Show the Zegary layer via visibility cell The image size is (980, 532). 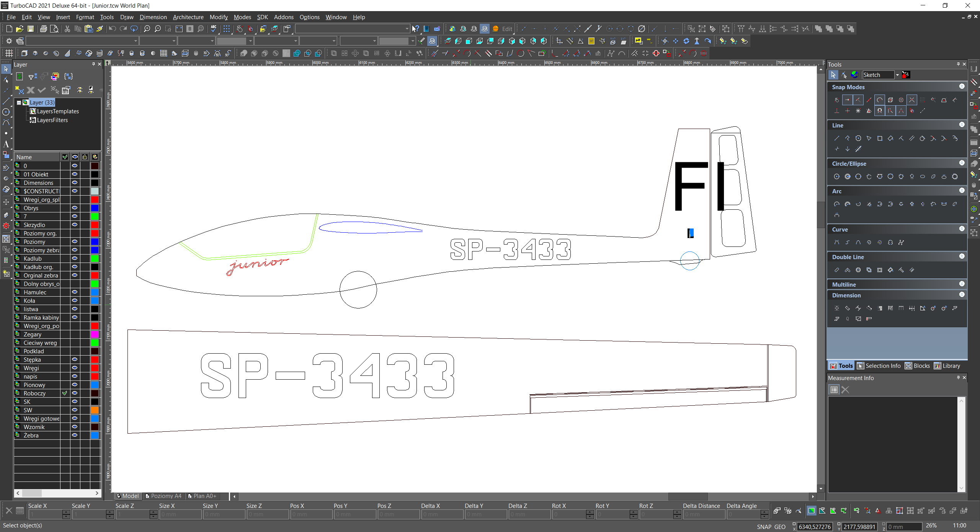click(x=75, y=334)
